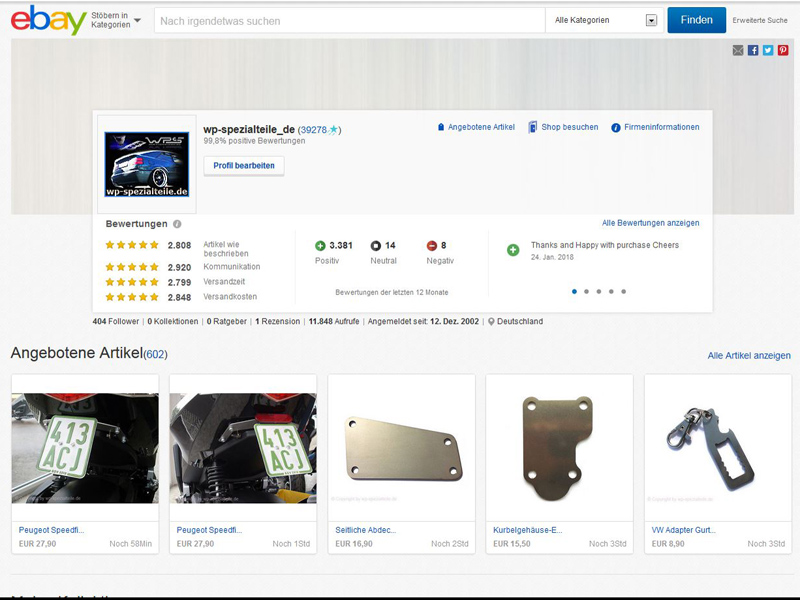Expand Stöbern in Kategorien dropdown

pos(116,20)
